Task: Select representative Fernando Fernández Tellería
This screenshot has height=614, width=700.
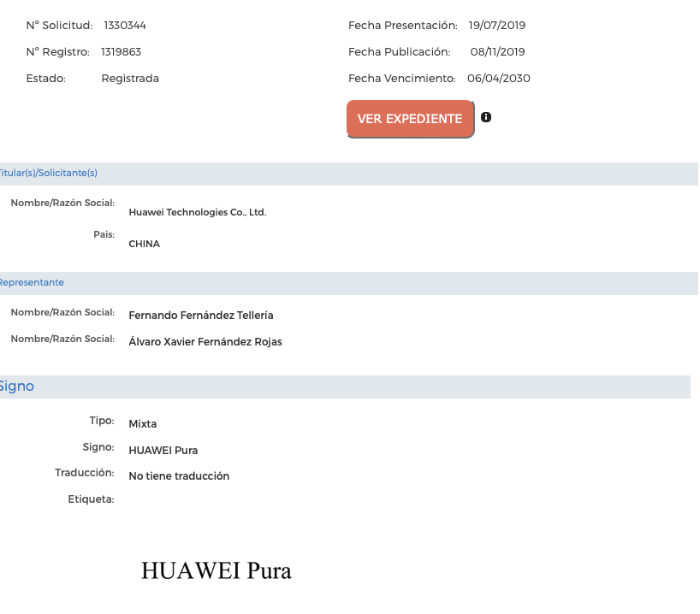Action: pyautogui.click(x=201, y=316)
